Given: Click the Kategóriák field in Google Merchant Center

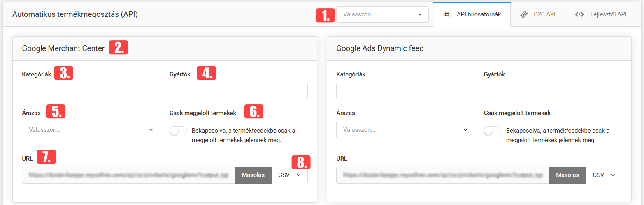Looking at the screenshot, I should coord(91,91).
